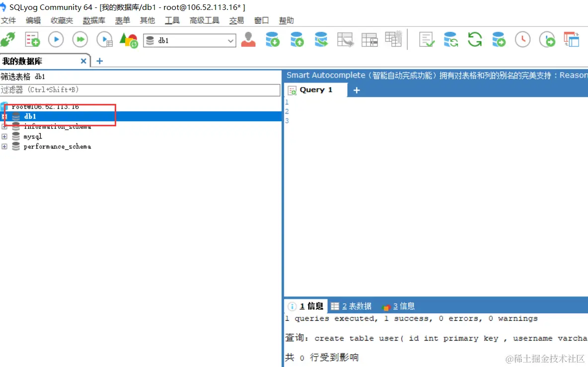Open the 文件 menu
The image size is (588, 367).
[x=8, y=20]
